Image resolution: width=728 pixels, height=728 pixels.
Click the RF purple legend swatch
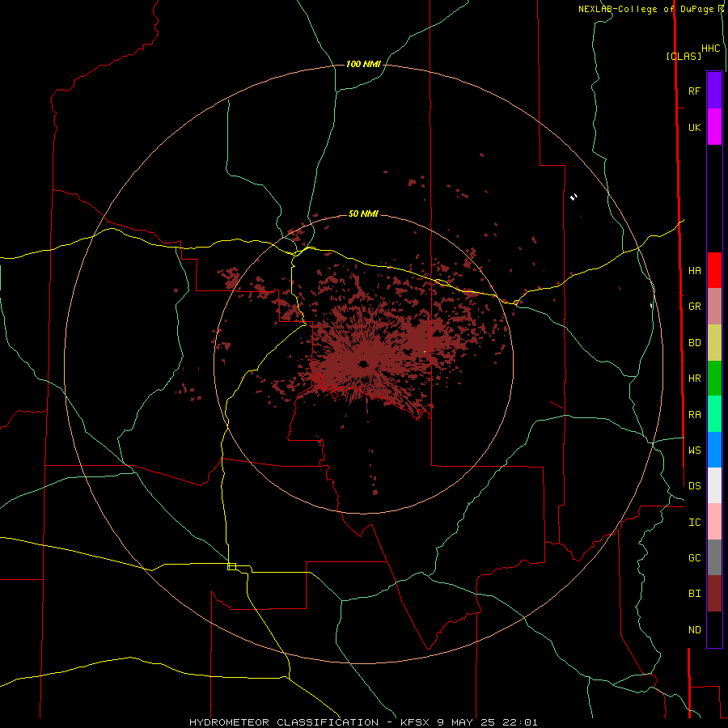point(714,91)
